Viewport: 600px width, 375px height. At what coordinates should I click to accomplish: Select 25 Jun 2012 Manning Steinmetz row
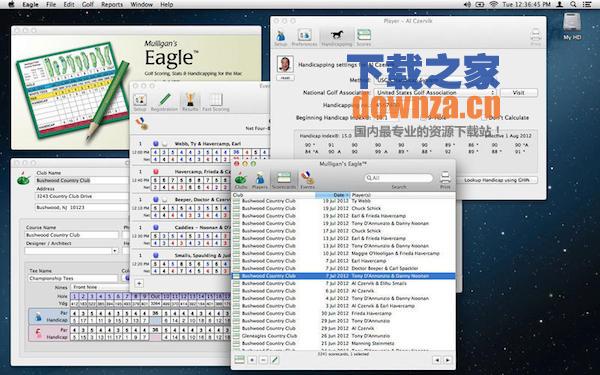[343, 343]
